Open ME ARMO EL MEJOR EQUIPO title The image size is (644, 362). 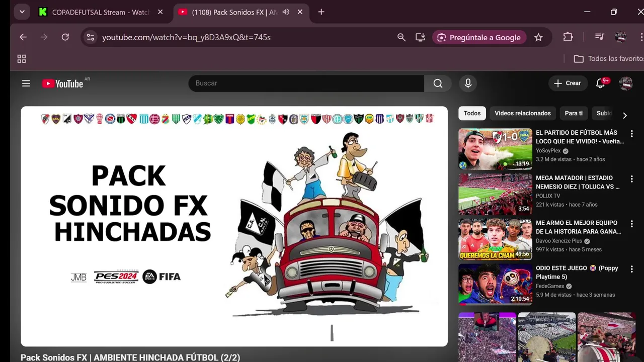pyautogui.click(x=579, y=227)
